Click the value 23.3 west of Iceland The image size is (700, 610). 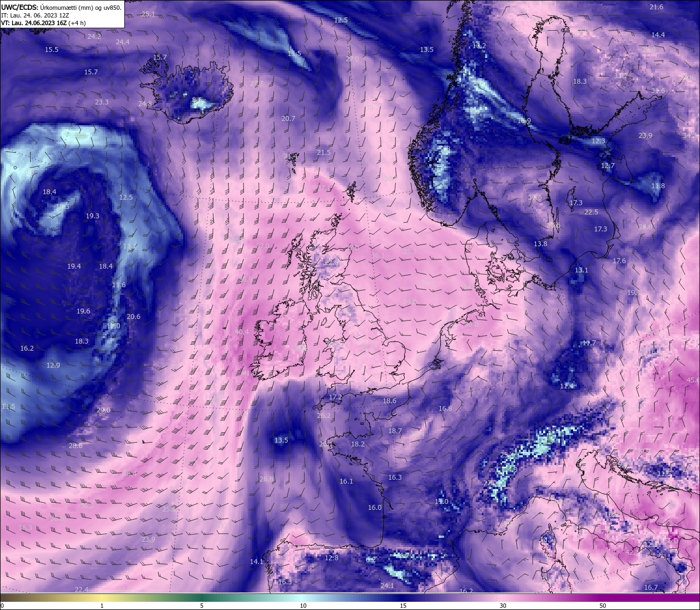pyautogui.click(x=102, y=102)
